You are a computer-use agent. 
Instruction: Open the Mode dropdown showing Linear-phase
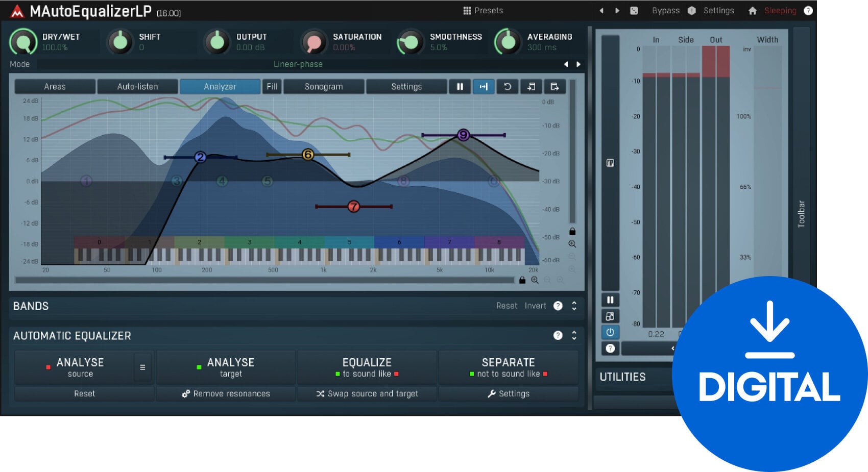click(298, 64)
